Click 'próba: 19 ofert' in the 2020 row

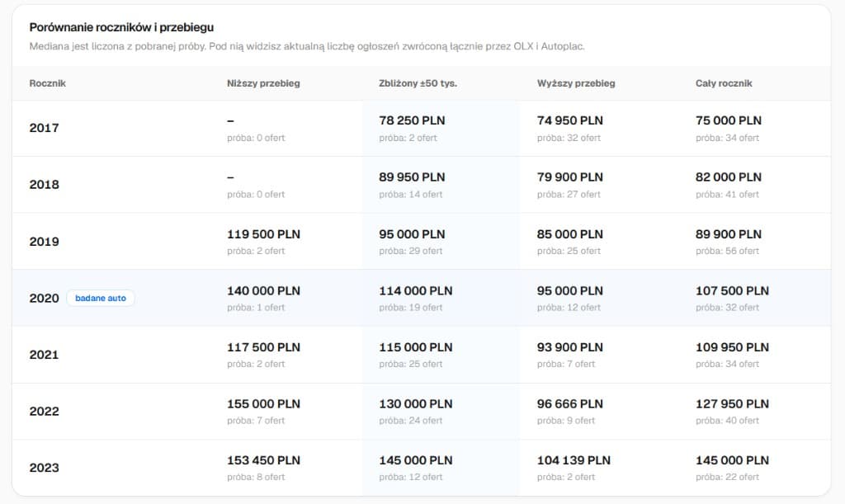[410, 308]
